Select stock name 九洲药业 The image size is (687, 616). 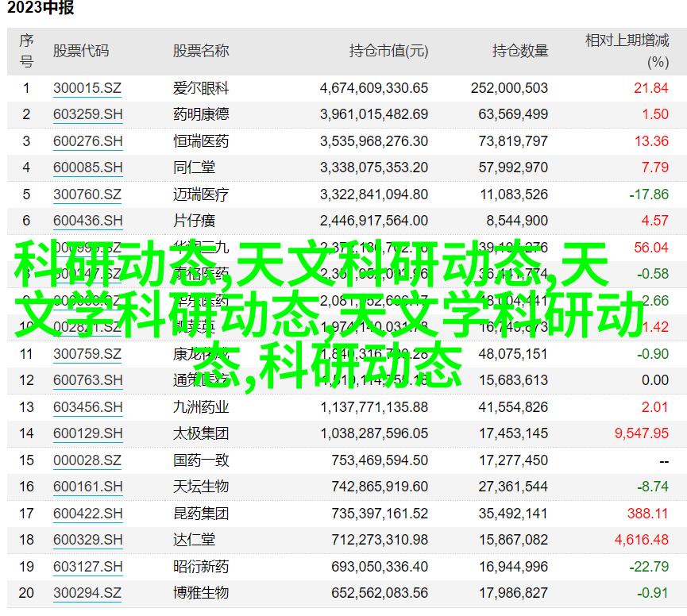coord(201,406)
